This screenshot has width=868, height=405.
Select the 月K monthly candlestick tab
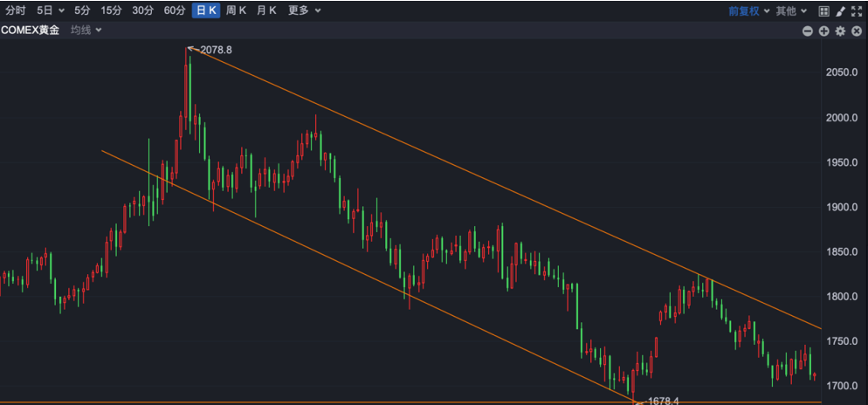(266, 10)
